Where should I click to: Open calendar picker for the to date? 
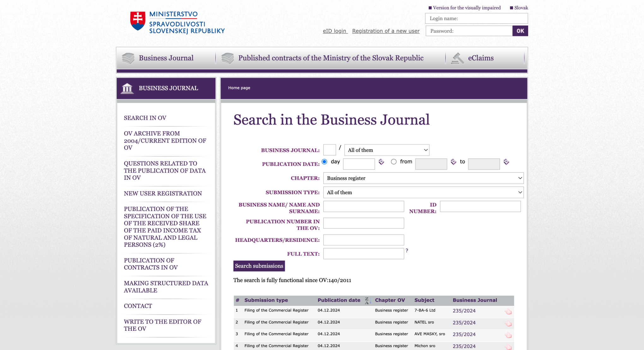click(506, 162)
